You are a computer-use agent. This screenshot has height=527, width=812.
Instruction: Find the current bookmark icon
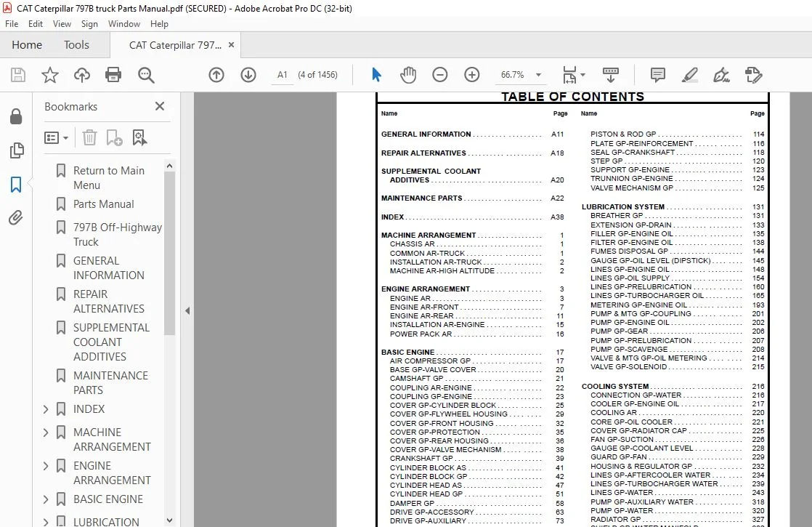(x=139, y=137)
